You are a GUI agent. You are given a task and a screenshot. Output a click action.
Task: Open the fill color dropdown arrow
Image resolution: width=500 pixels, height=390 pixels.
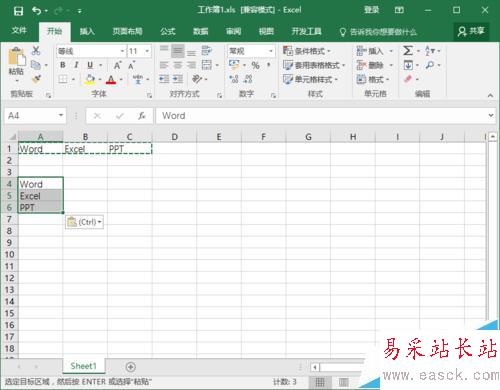99,79
